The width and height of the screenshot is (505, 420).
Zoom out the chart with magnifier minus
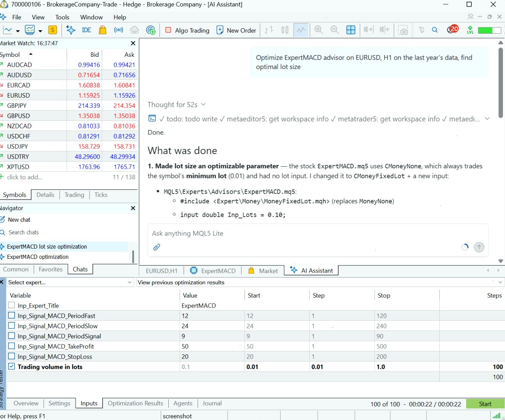[x=335, y=30]
